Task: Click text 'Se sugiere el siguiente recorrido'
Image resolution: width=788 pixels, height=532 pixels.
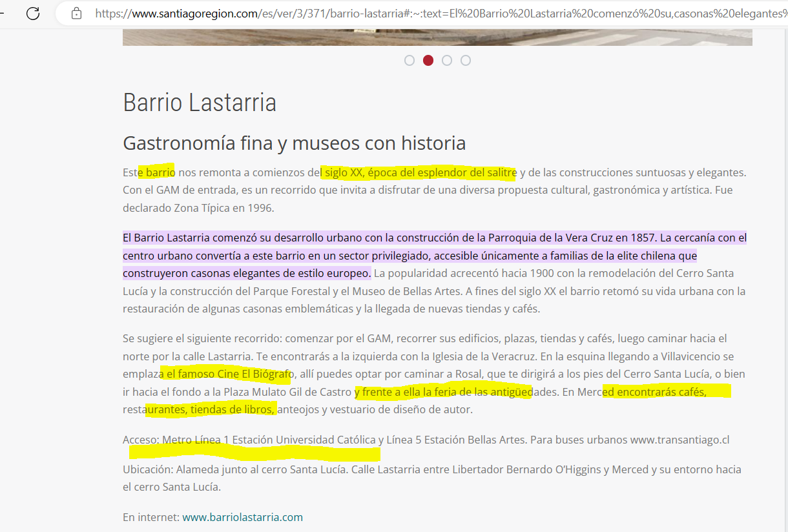Action: tap(202, 338)
